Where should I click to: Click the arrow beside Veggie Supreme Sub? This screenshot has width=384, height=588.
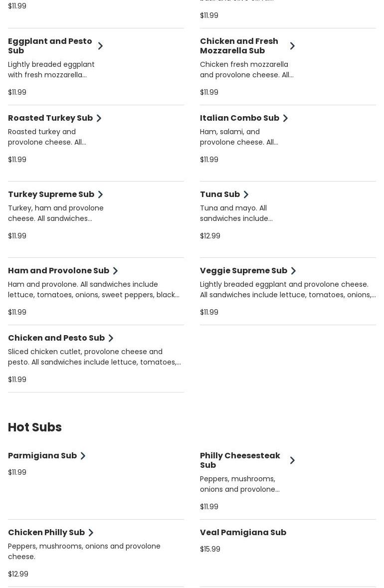tap(293, 271)
